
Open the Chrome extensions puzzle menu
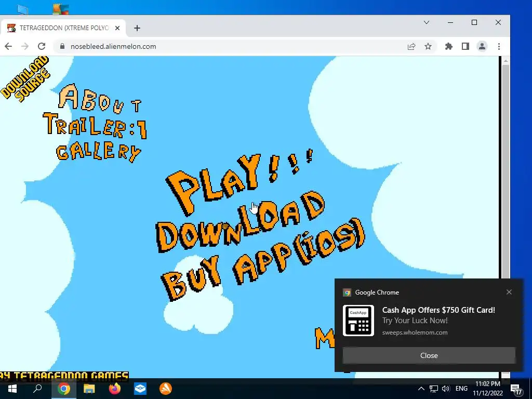coord(448,46)
